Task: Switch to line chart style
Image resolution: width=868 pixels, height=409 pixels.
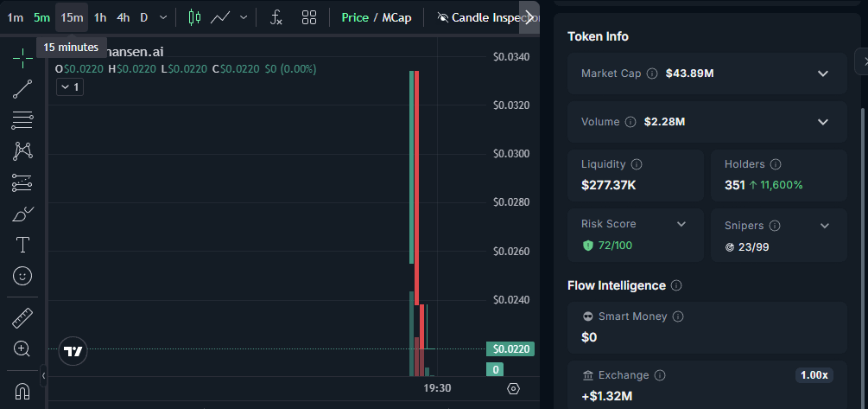Action: click(220, 17)
